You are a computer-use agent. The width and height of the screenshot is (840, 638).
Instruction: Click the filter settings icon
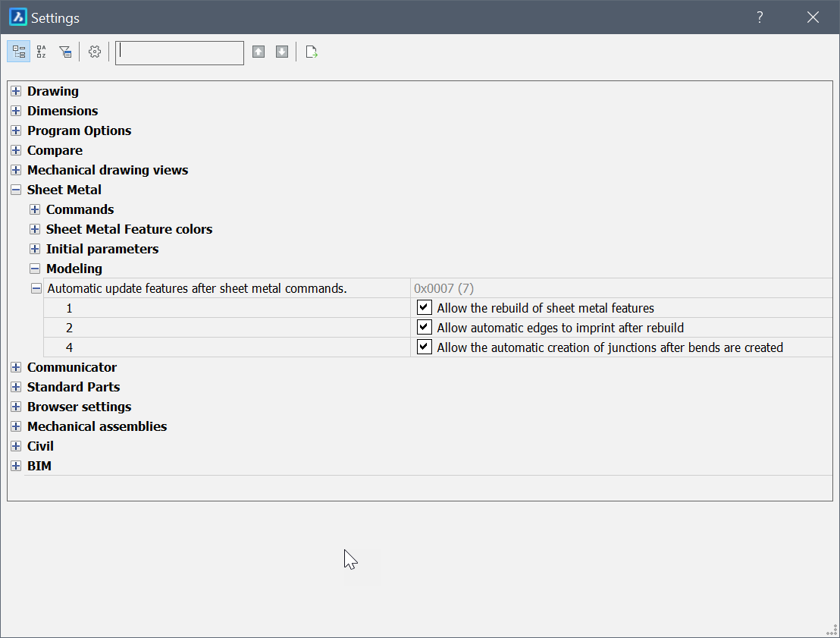pyautogui.click(x=65, y=52)
